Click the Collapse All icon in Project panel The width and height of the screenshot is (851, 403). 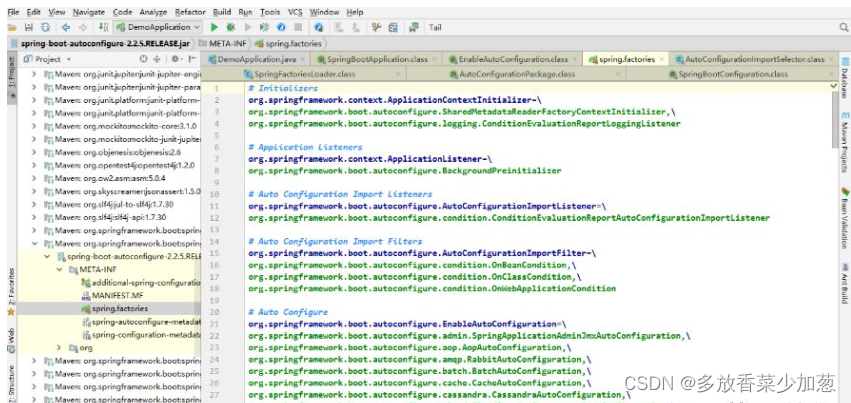click(157, 59)
